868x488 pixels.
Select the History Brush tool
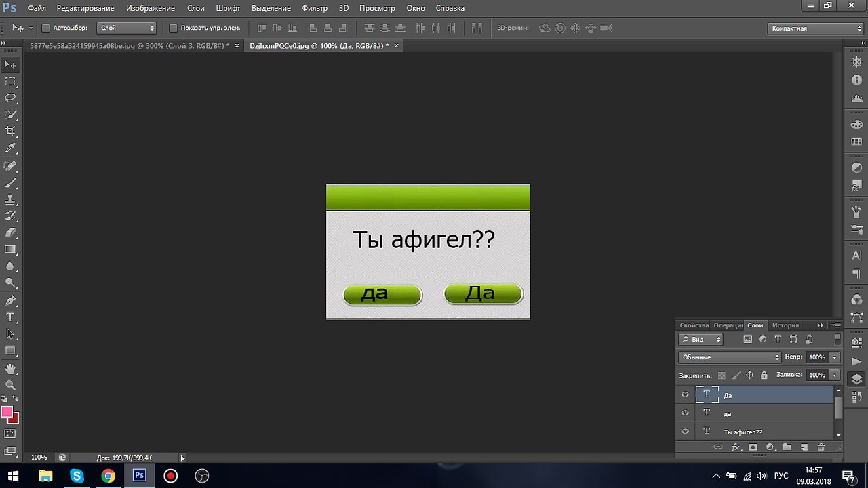pos(10,216)
